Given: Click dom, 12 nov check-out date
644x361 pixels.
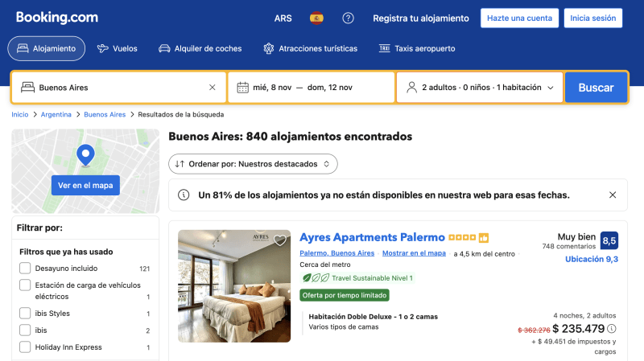Looking at the screenshot, I should 330,88.
